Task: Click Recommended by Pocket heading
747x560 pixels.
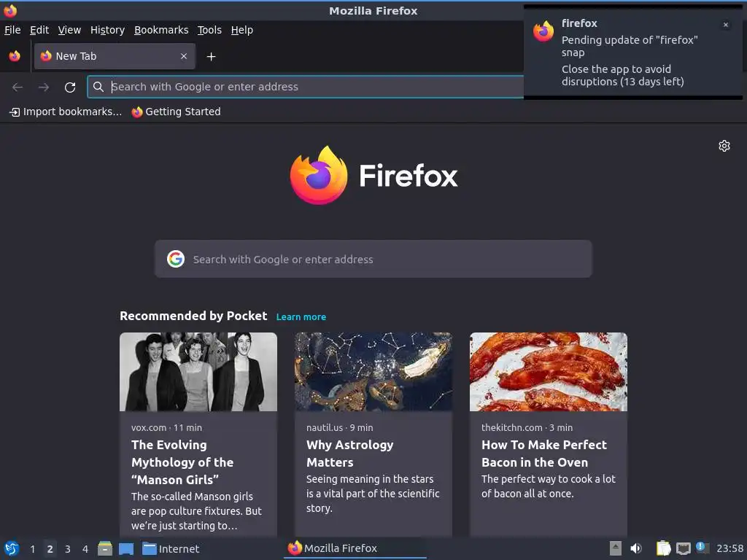Action: click(x=193, y=316)
